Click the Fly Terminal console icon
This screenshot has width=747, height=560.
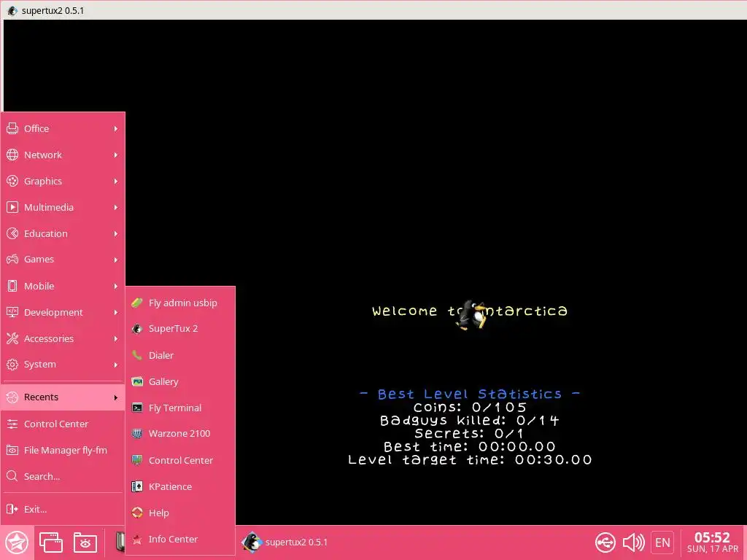(x=137, y=408)
